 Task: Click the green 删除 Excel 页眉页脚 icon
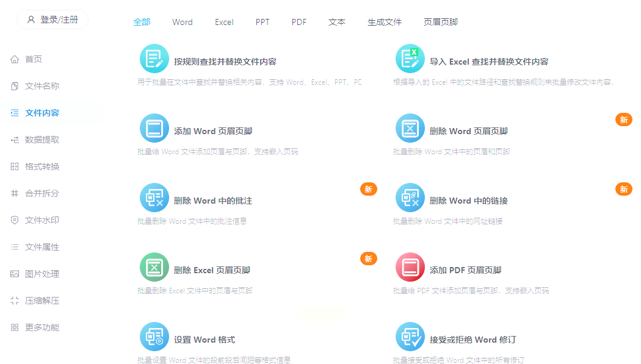tap(154, 267)
